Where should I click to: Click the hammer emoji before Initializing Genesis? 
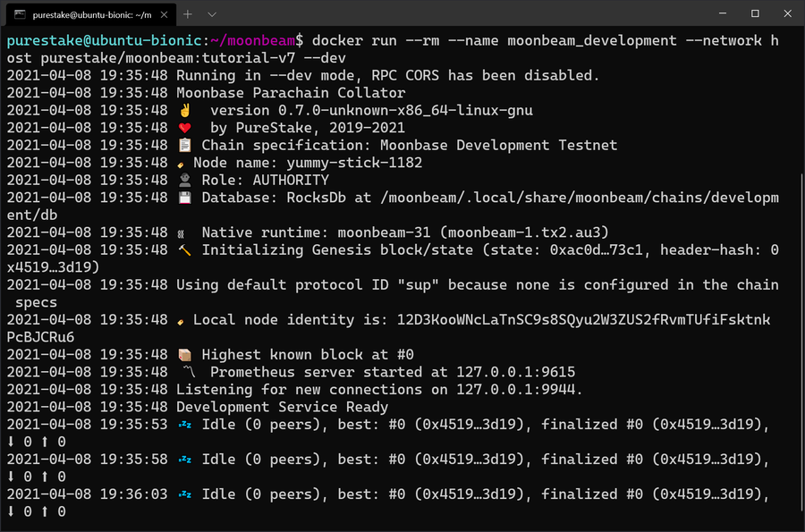pyautogui.click(x=185, y=250)
